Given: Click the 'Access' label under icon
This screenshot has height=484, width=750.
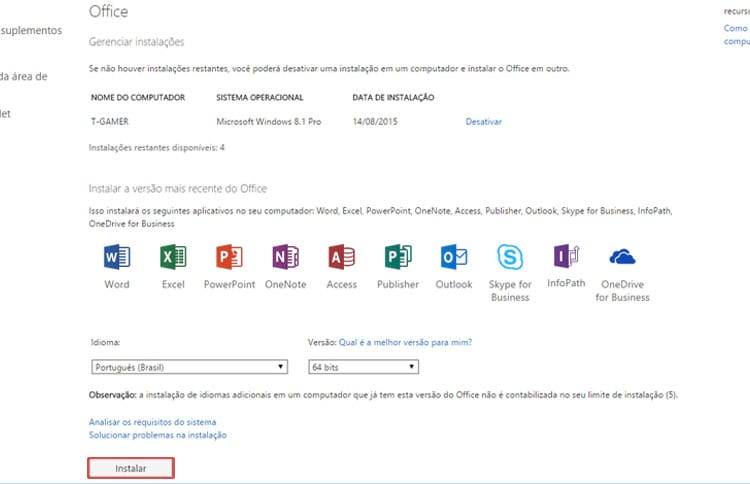Looking at the screenshot, I should (x=342, y=284).
